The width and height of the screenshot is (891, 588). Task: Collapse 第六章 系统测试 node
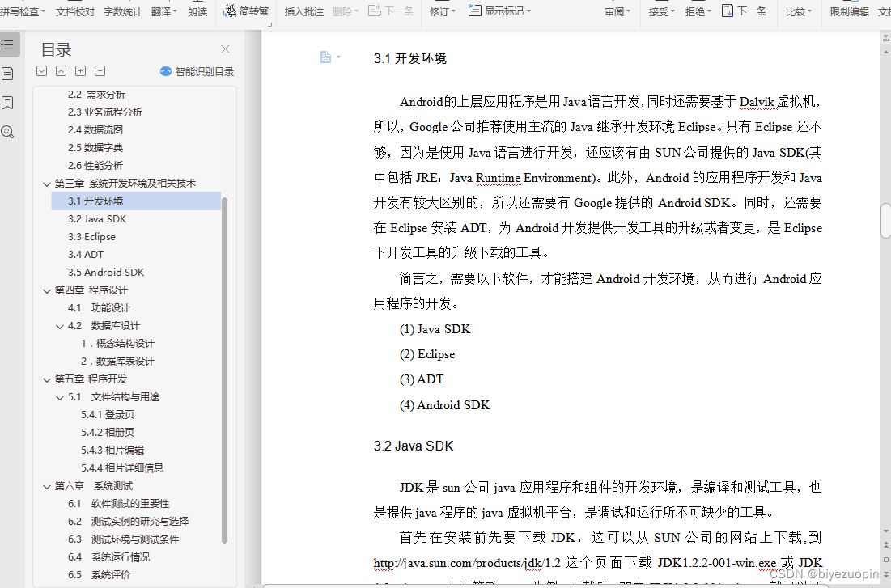point(47,486)
